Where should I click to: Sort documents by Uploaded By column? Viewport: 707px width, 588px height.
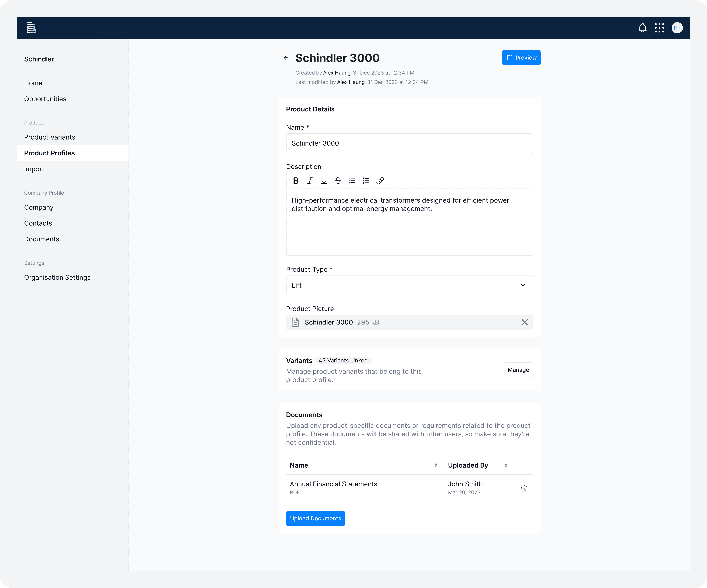coord(506,465)
